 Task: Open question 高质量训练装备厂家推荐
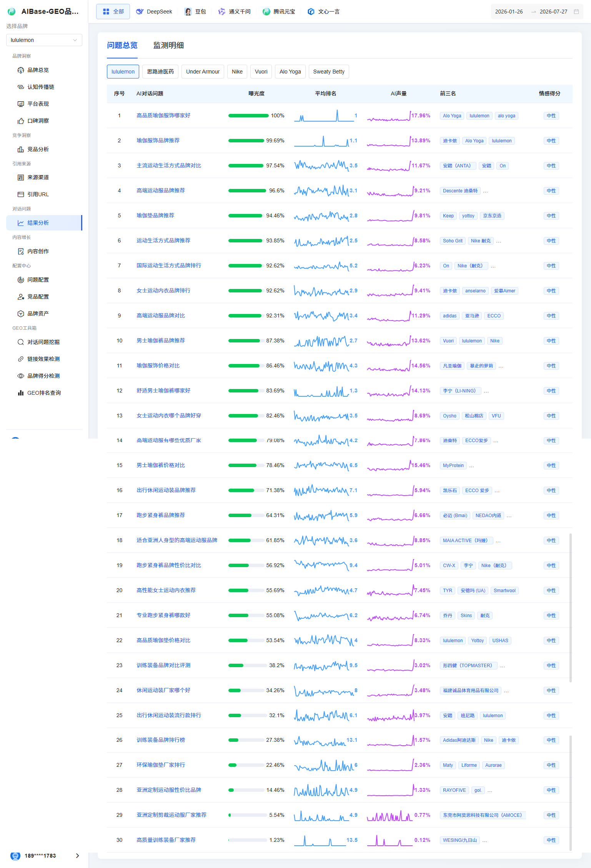(166, 840)
